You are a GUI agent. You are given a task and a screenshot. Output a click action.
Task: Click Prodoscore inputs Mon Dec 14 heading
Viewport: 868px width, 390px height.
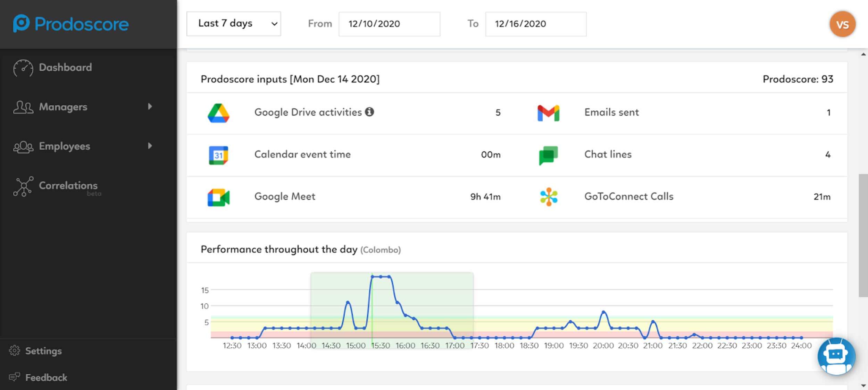click(x=290, y=79)
